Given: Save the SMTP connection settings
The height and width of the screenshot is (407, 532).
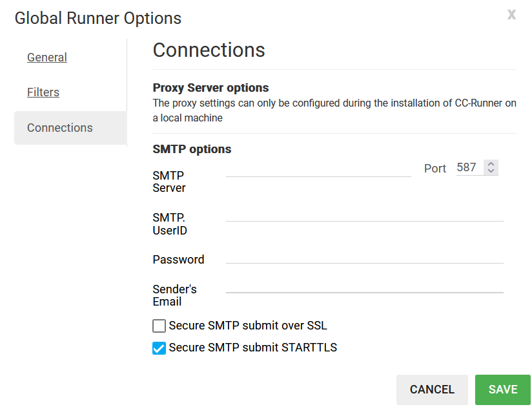Looking at the screenshot, I should [x=502, y=390].
